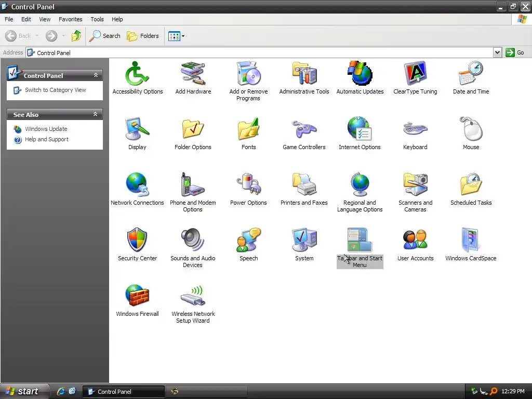Select the Mouse icon
532x399 pixels.
click(471, 129)
